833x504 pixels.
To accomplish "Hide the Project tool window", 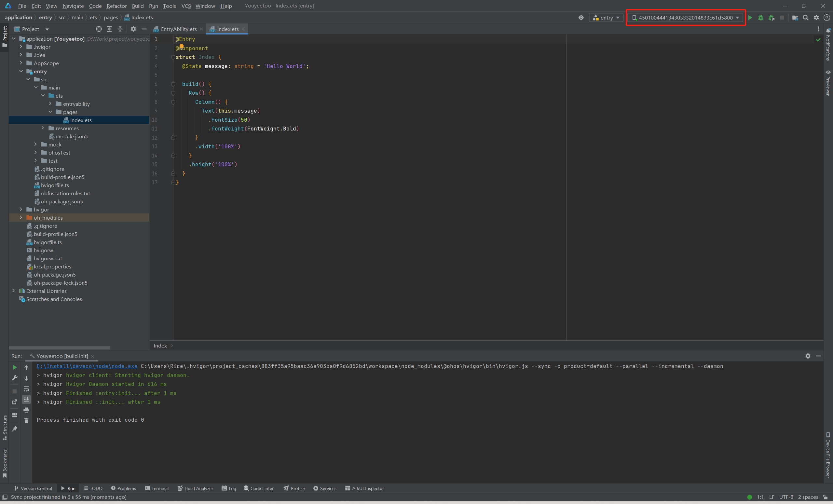I will coord(144,29).
